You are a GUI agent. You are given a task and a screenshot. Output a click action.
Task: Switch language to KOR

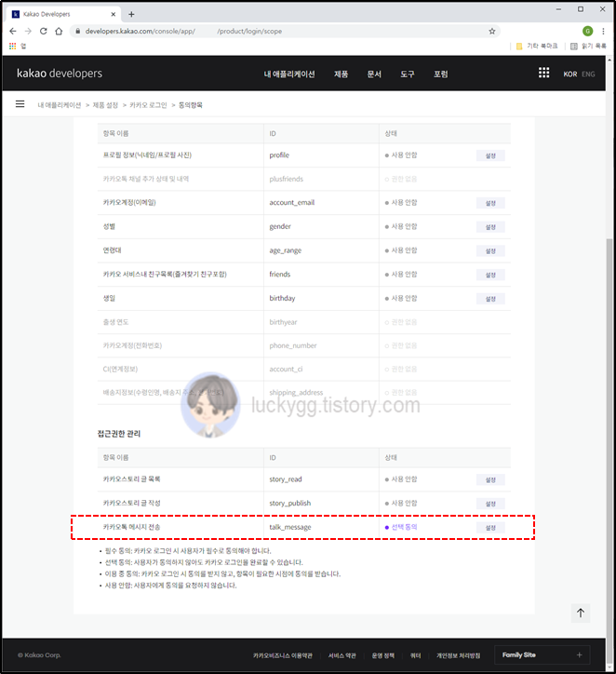[x=570, y=74]
